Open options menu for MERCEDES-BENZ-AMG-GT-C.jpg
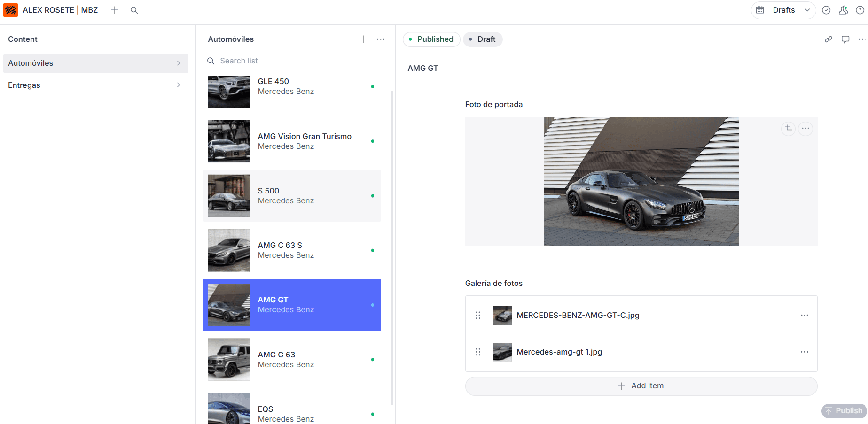Viewport: 868px width, 424px height. 805,315
